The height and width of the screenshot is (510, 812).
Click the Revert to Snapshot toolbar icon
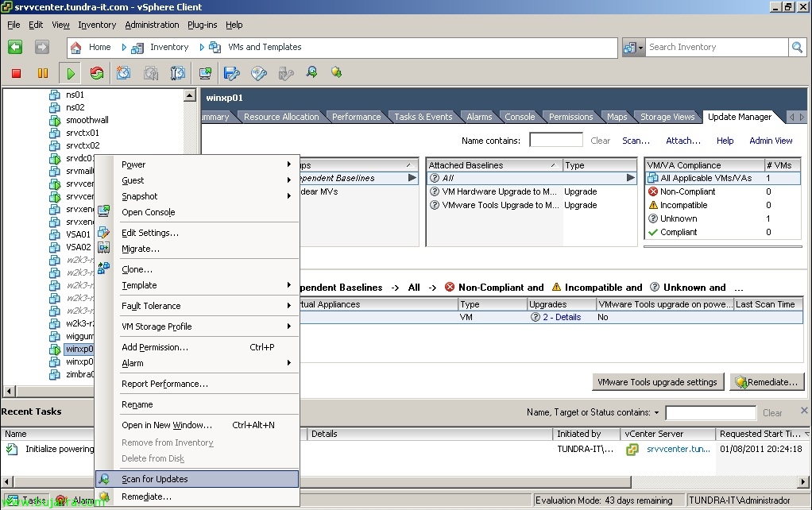click(x=151, y=73)
